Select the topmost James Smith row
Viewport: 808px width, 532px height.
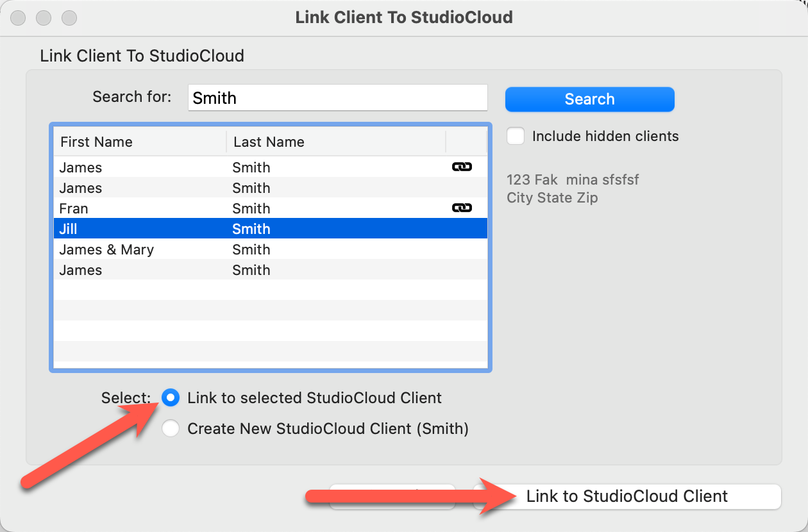269,167
